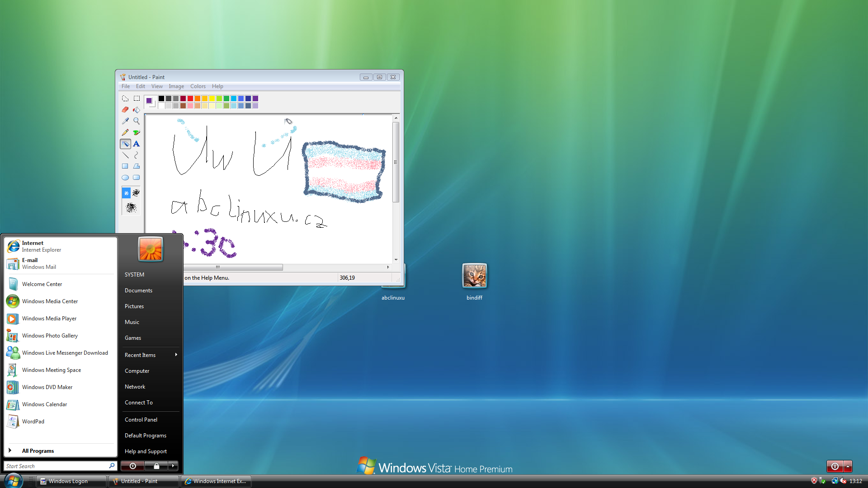
Task: Open shutdown options arrow beside lock button
Action: 173,466
